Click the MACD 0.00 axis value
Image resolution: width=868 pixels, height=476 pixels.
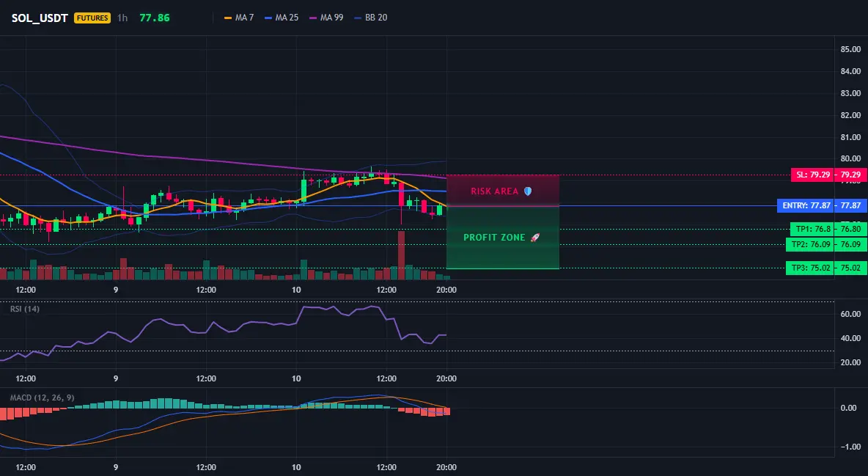point(848,408)
